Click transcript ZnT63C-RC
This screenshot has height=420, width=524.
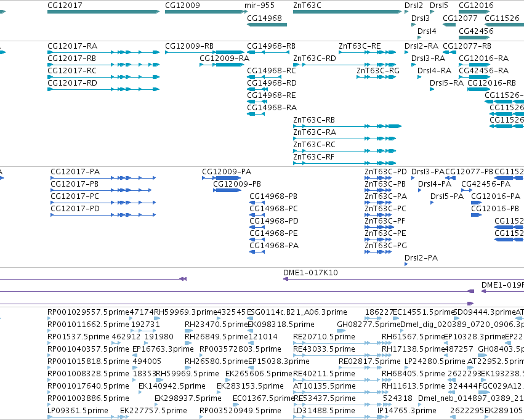click(x=314, y=145)
